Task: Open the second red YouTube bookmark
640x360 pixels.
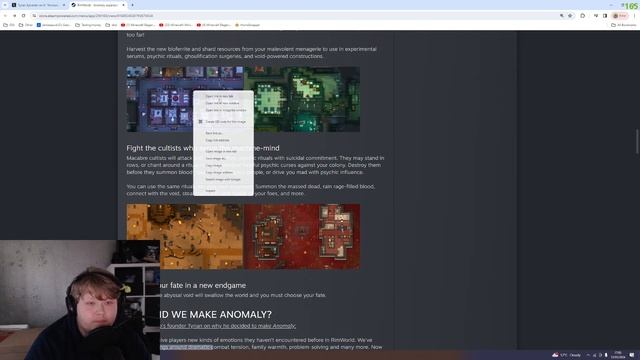Action: coord(176,25)
